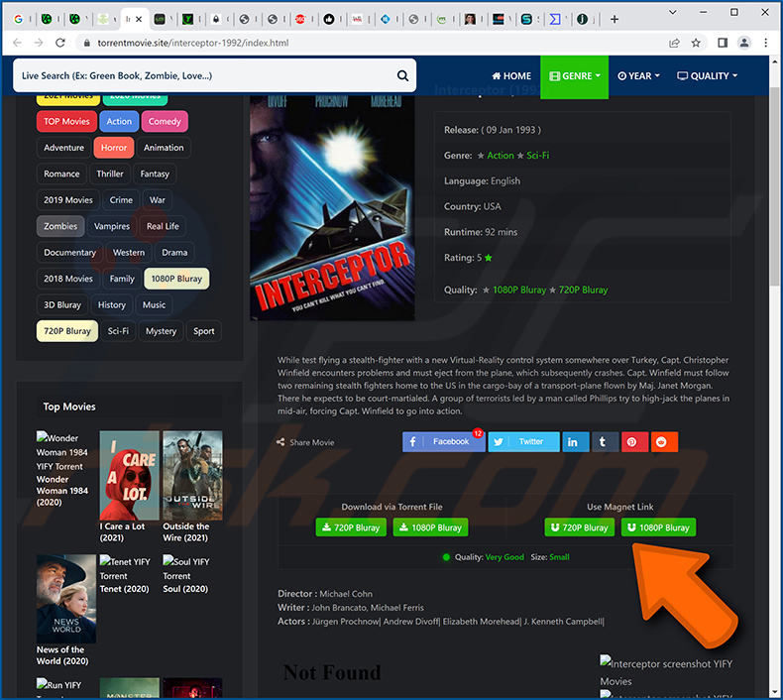Expand the YEAR dropdown menu
This screenshot has width=783, height=700.
tap(638, 76)
